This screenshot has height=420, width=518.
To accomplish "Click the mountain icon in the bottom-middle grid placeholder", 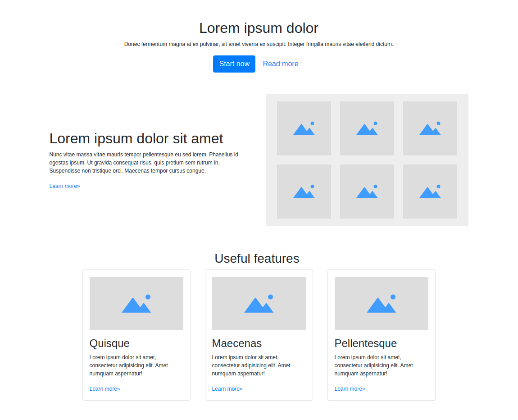I will point(367,191).
